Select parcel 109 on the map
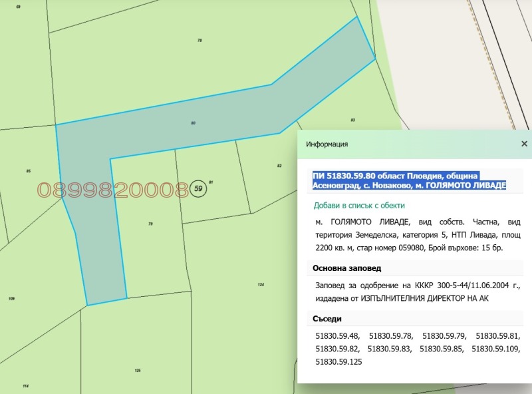 click(12, 299)
